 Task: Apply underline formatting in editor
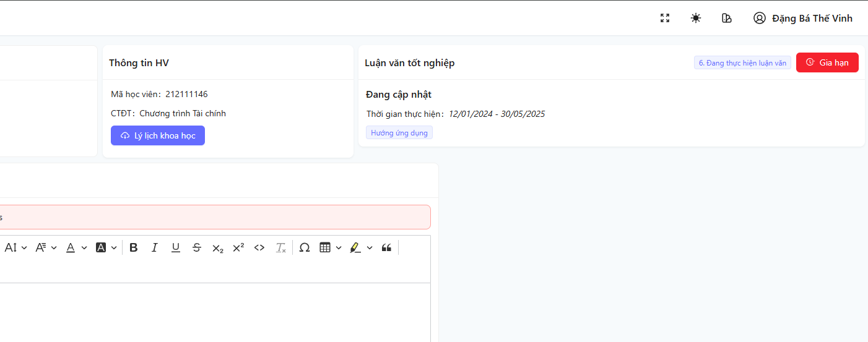pos(176,248)
